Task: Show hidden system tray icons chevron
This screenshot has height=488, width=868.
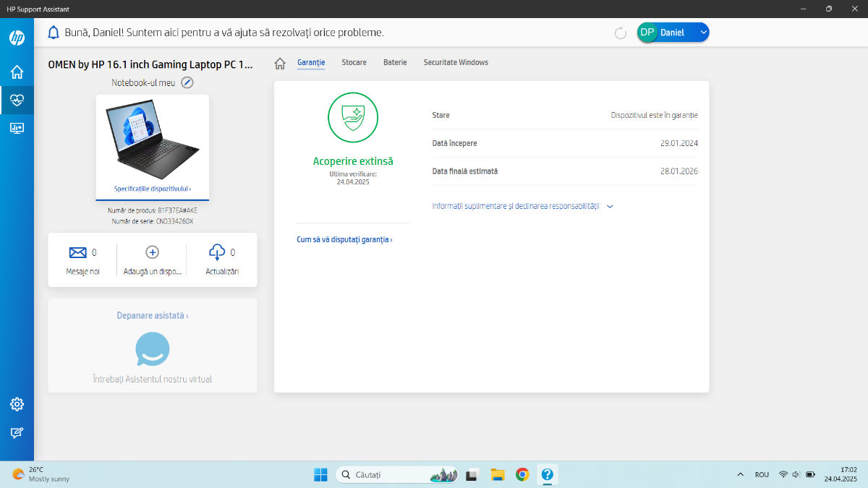Action: [x=740, y=475]
